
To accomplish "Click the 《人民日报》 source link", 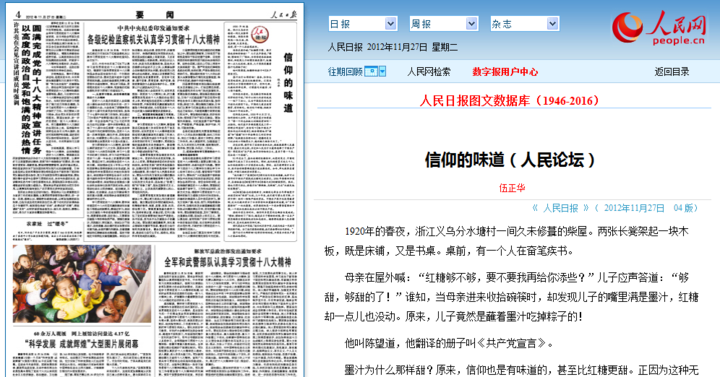I will 560,208.
